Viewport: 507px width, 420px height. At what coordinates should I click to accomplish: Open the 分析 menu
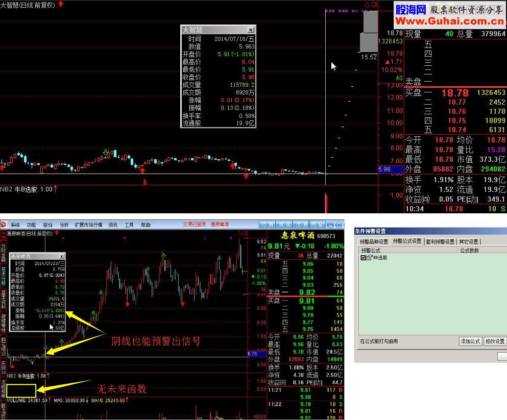click(x=64, y=225)
